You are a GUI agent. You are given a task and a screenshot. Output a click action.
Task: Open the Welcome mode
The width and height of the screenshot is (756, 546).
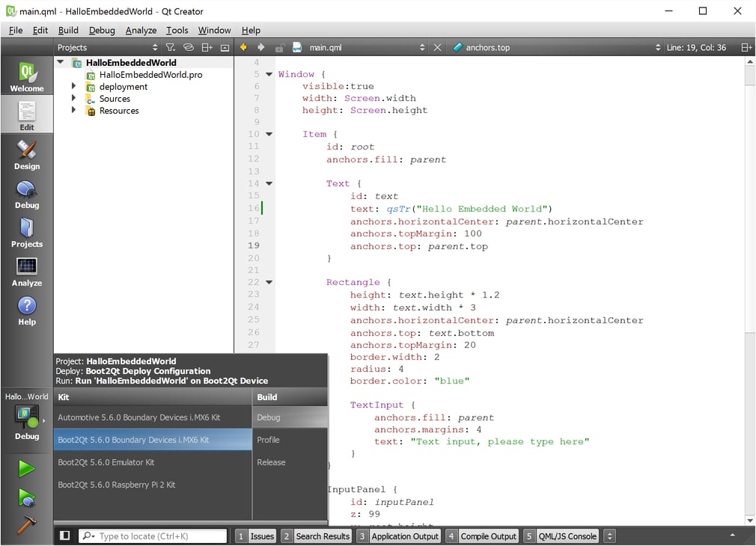(27, 77)
